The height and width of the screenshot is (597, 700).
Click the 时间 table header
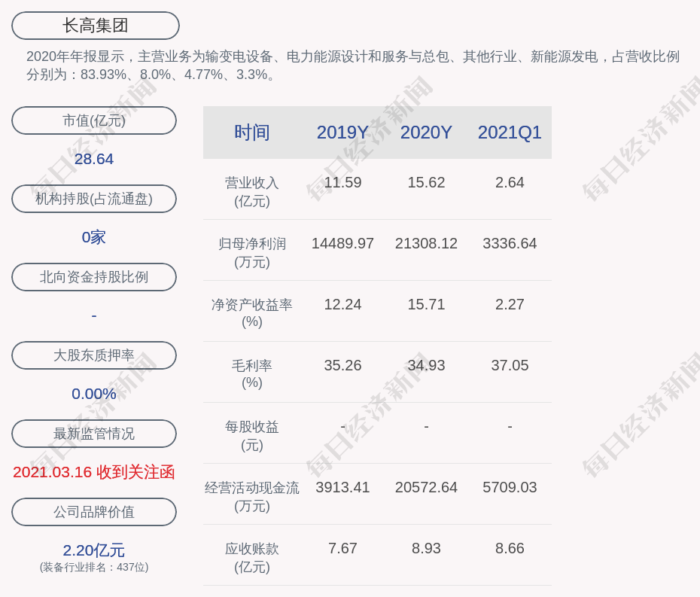(x=252, y=132)
